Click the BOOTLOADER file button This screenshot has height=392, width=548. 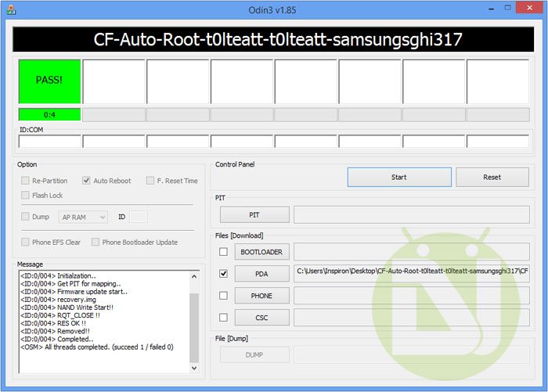coord(261,252)
